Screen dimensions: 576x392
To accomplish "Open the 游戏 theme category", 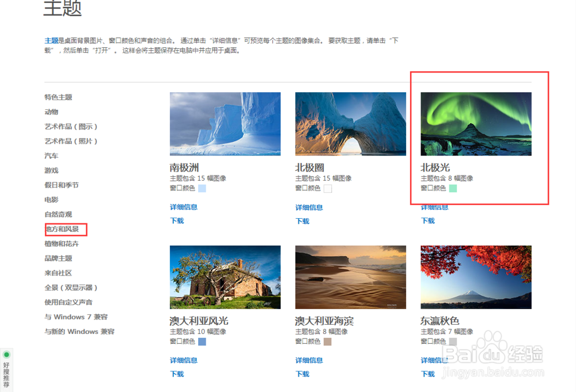I will click(x=51, y=170).
